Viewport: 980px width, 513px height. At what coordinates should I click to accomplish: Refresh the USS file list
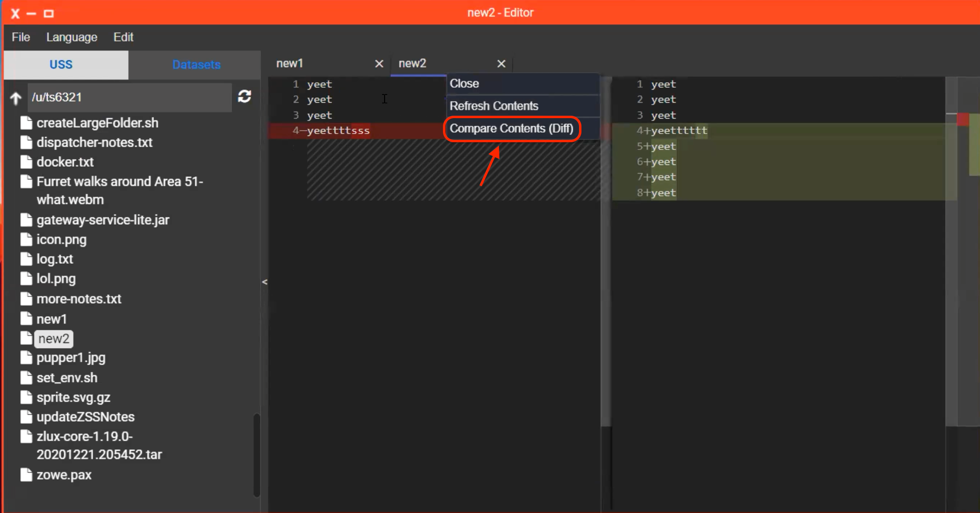245,97
